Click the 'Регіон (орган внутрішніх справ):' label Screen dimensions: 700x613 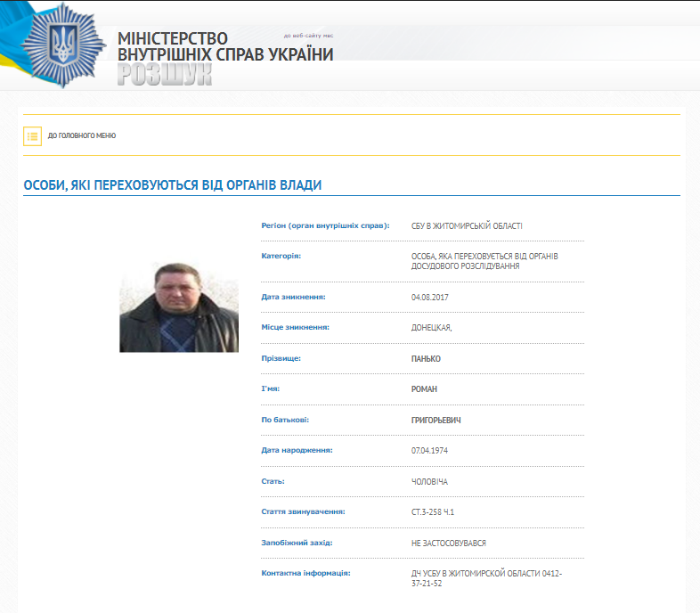click(325, 225)
